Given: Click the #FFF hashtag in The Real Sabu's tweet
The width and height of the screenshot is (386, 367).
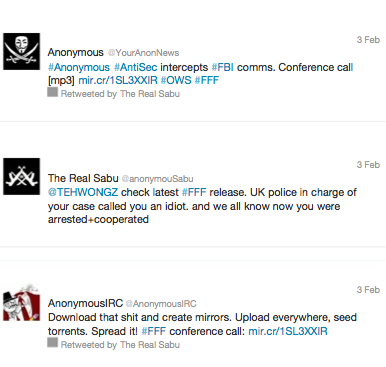Looking at the screenshot, I should pos(194,192).
